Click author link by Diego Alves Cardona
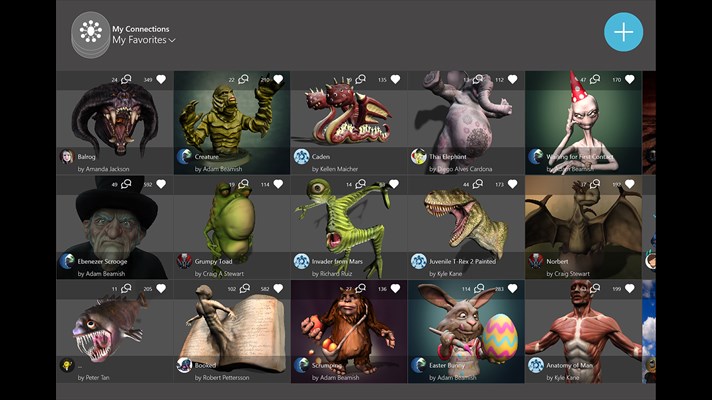Image resolution: width=712 pixels, height=400 pixels. 460,169
